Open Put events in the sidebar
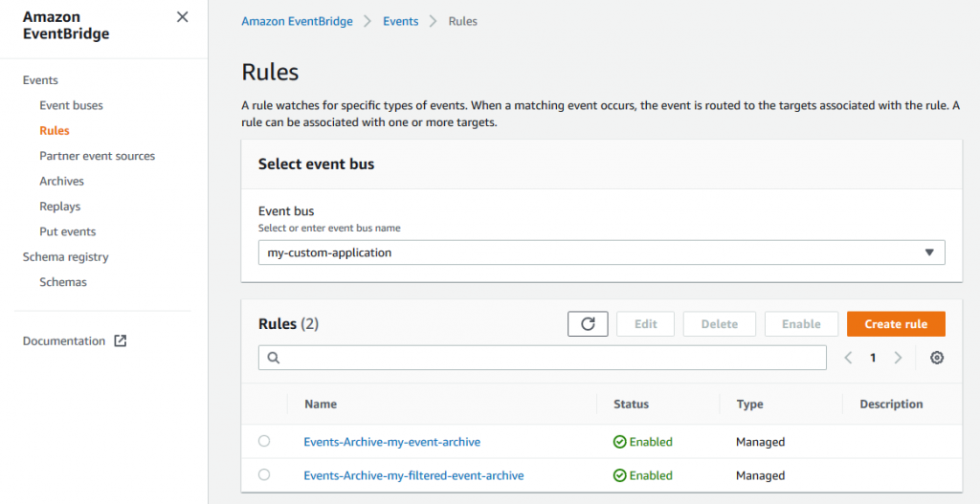The width and height of the screenshot is (980, 504). [x=68, y=231]
